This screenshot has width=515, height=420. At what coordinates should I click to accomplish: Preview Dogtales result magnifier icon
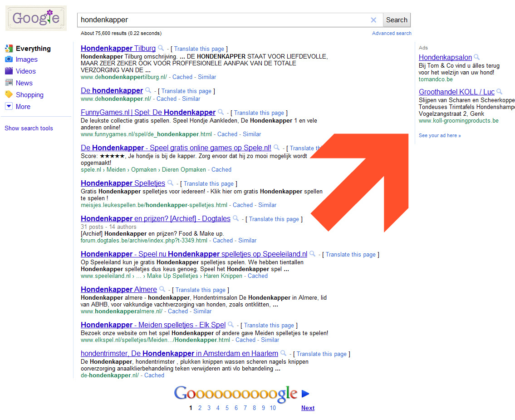(235, 218)
